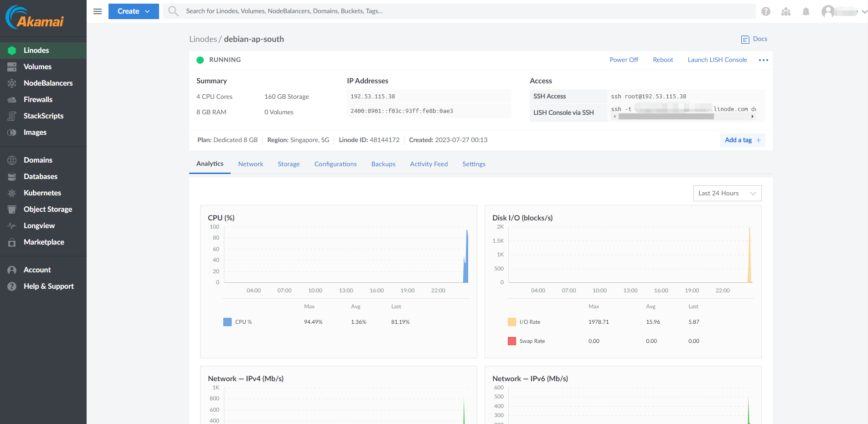Open the Marketplace bag icon
868x424 pixels.
[x=12, y=242]
